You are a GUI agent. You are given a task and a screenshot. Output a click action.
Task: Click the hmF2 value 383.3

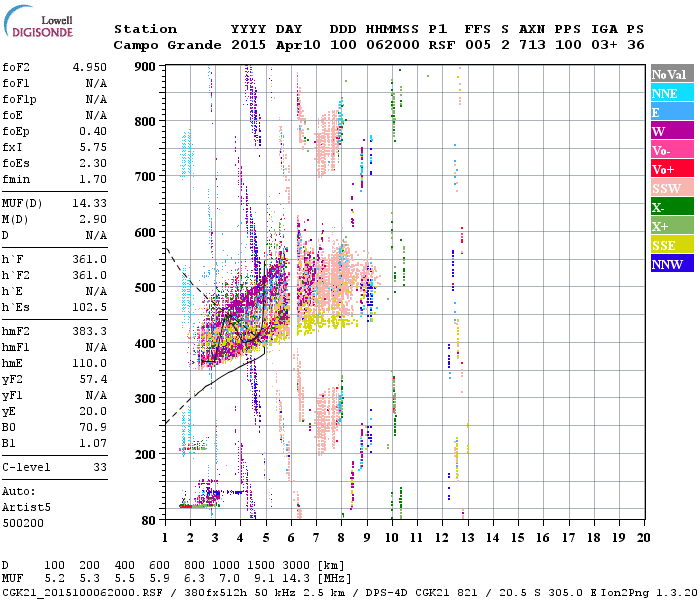(90, 331)
